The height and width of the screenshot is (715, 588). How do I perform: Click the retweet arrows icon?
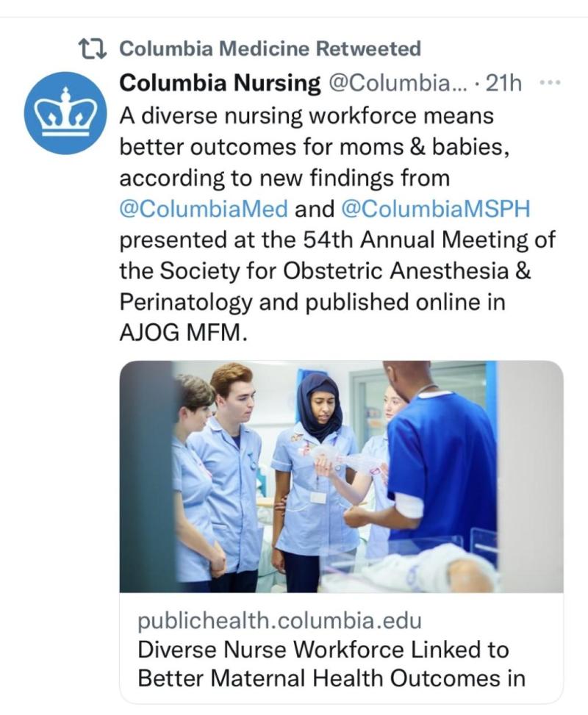pyautogui.click(x=93, y=48)
